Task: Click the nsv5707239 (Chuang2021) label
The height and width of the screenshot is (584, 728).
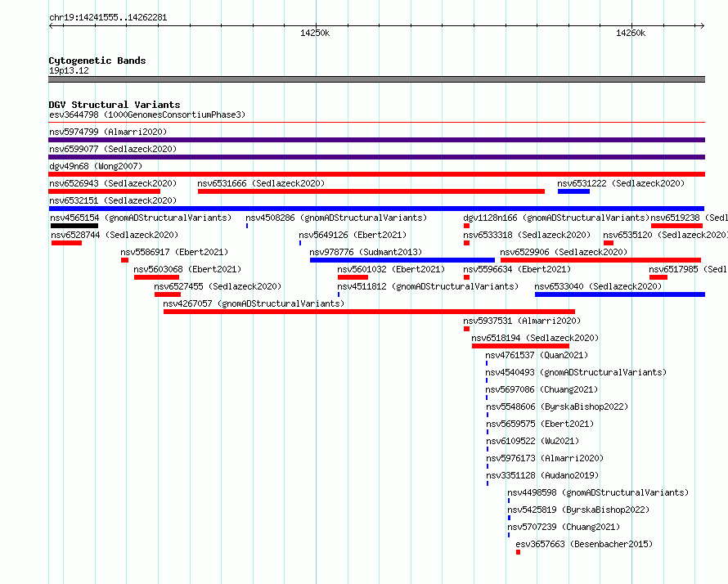Action: (564, 527)
